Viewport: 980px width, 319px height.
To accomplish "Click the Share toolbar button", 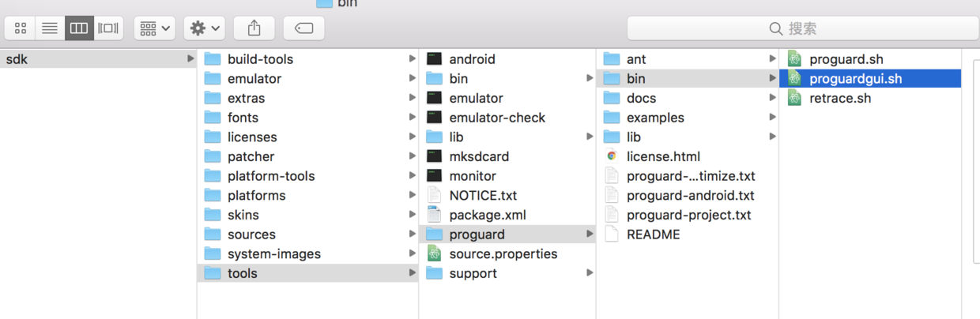I will coord(254,28).
